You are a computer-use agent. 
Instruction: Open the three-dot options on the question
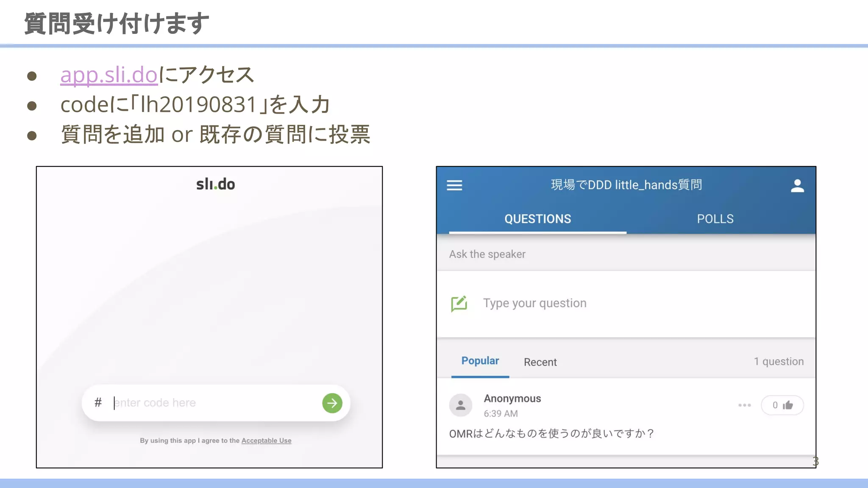[x=744, y=405]
